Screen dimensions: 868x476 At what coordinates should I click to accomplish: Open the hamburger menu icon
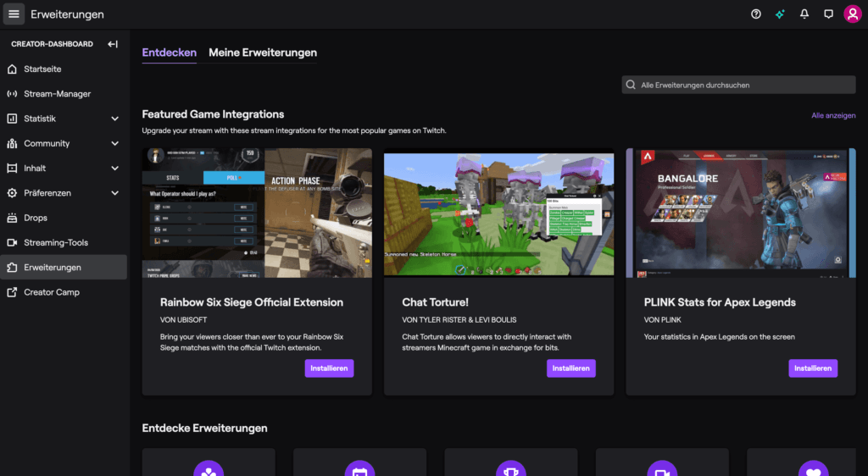[14, 14]
